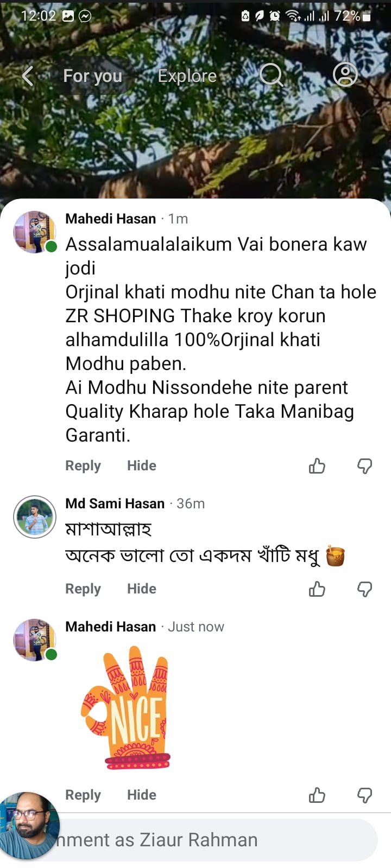The image size is (391, 868).
Task: Open Mahedi Hasan's name on sticker comment
Action: (x=110, y=627)
